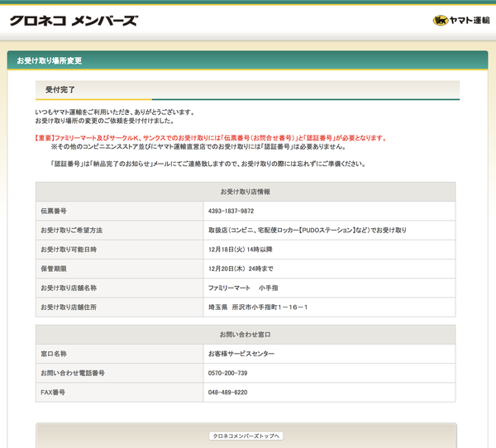Click the お問い合わせ電話番号 label
The image size is (496, 448).
click(x=73, y=373)
